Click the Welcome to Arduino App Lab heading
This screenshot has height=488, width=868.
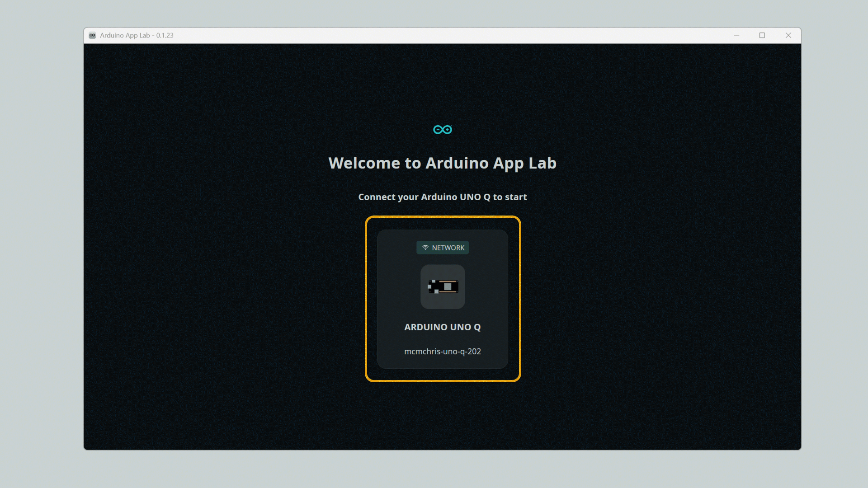click(442, 163)
